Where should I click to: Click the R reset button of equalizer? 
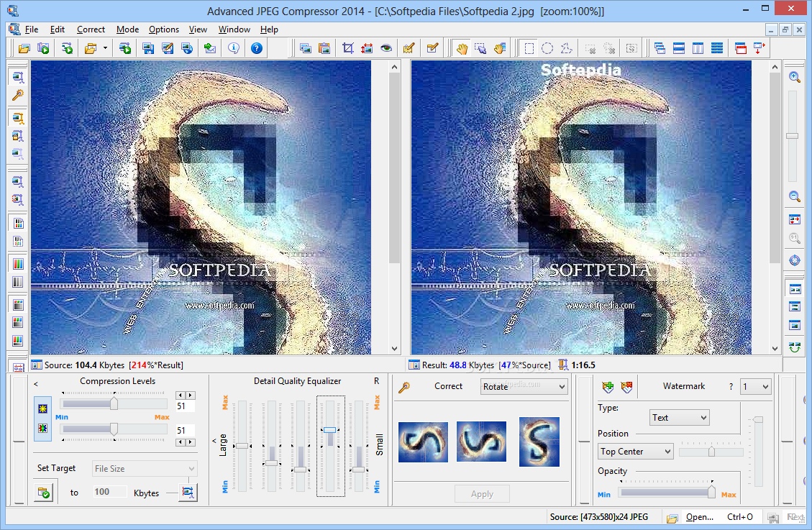376,381
